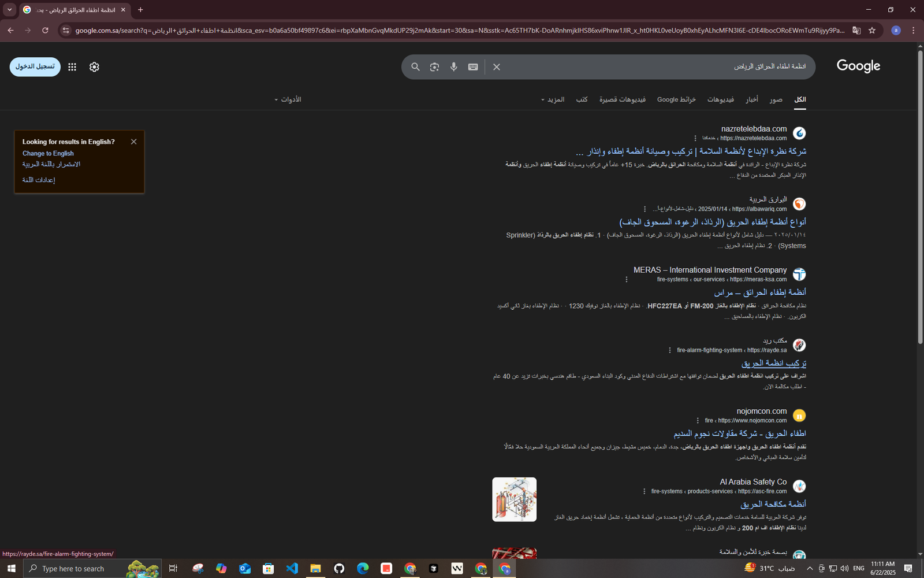
Task: Open the Chrome profile avatar
Action: pos(896,30)
